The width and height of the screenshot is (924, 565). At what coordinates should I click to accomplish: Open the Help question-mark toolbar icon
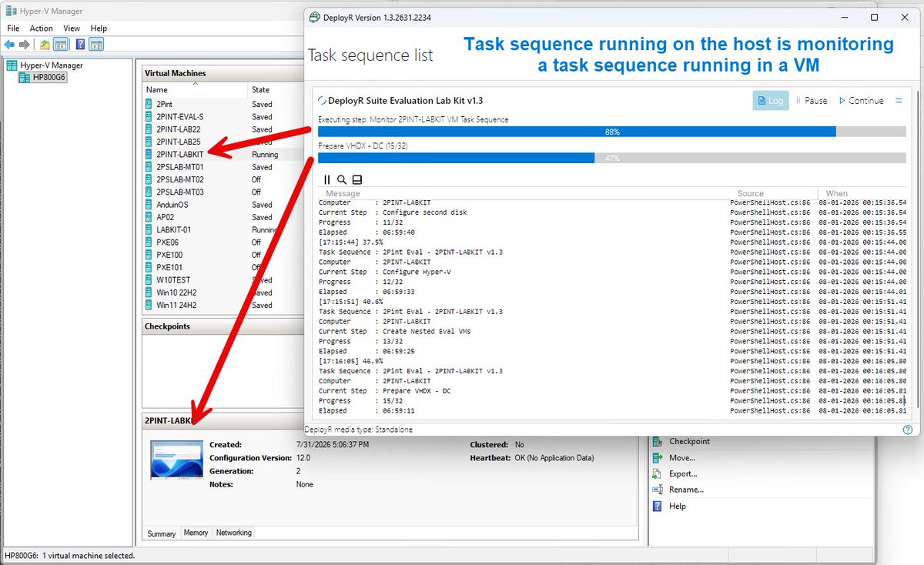coord(80,45)
